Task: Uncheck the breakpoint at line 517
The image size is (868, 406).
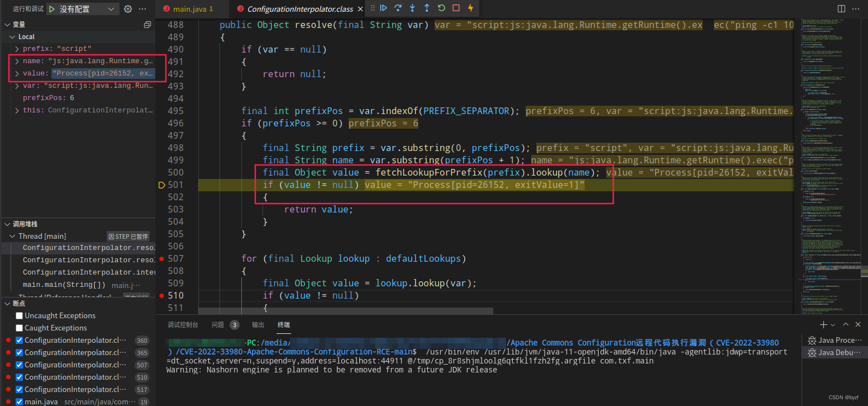Action: pos(20,389)
